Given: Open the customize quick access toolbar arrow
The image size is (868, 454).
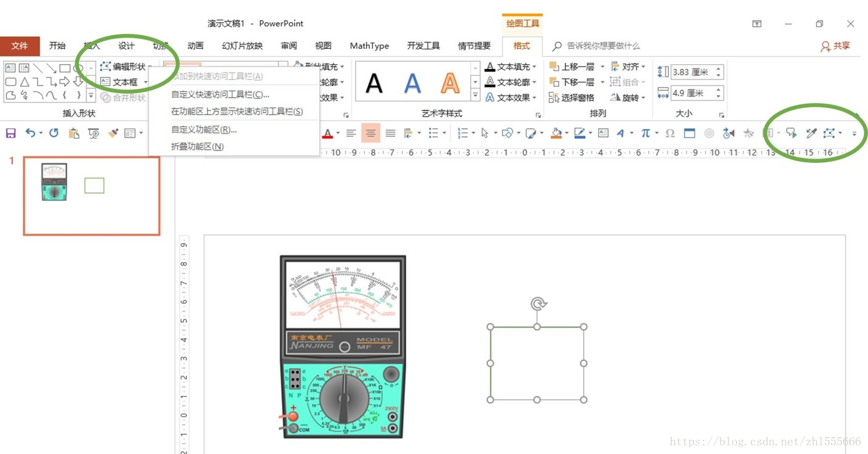Looking at the screenshot, I should click(x=854, y=133).
